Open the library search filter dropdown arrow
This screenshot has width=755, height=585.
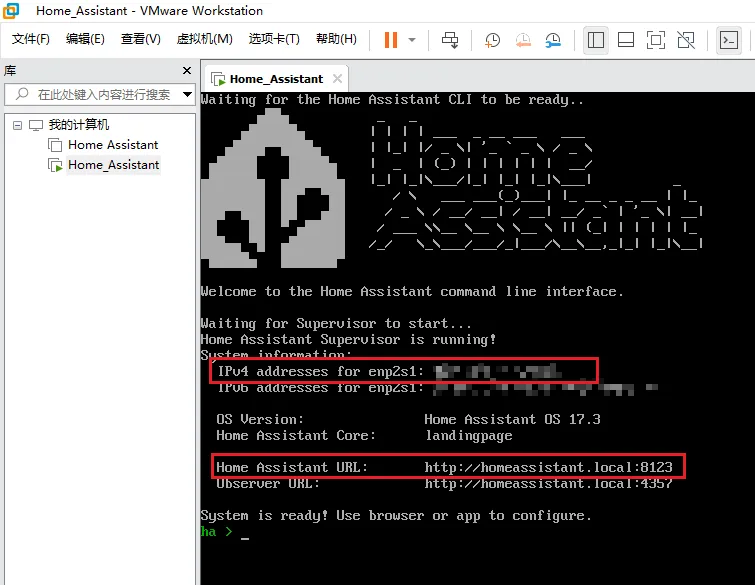coord(187,94)
